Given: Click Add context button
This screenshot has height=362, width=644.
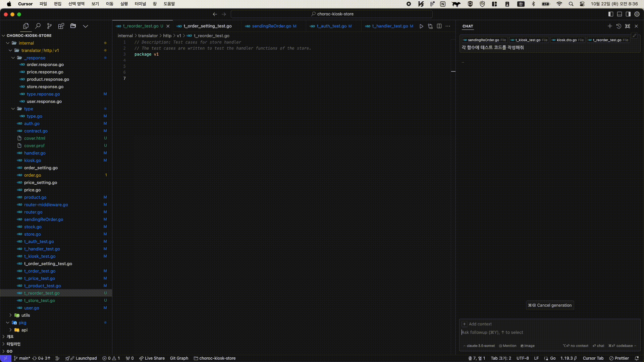Looking at the screenshot, I should click(x=477, y=324).
